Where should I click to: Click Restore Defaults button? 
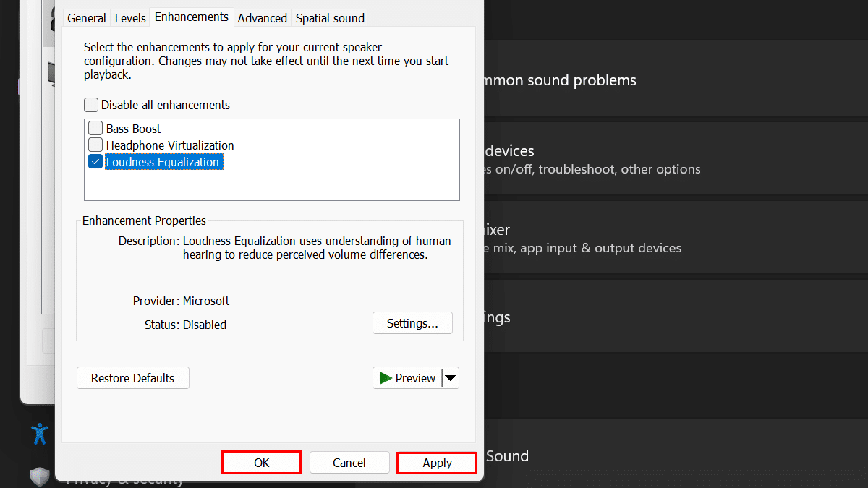coord(132,378)
